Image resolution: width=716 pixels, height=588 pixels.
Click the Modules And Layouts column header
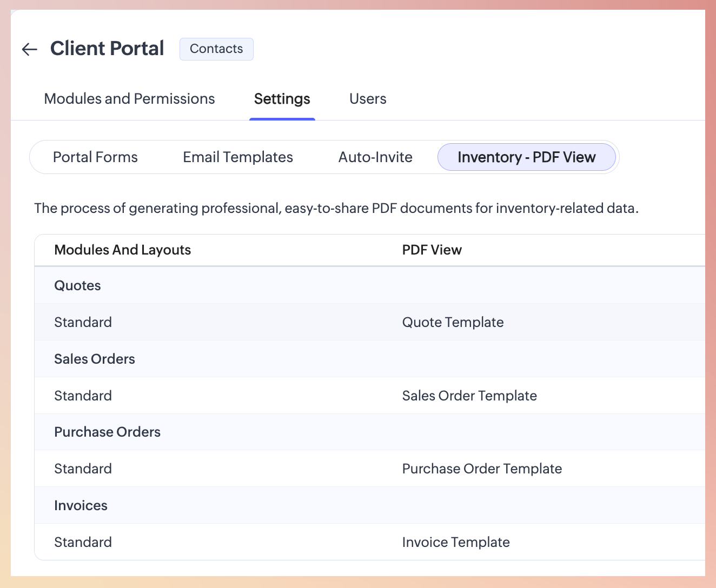[x=123, y=250]
